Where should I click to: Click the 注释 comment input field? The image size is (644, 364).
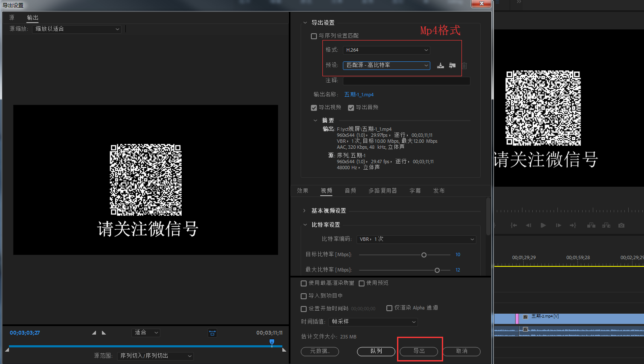pos(406,81)
